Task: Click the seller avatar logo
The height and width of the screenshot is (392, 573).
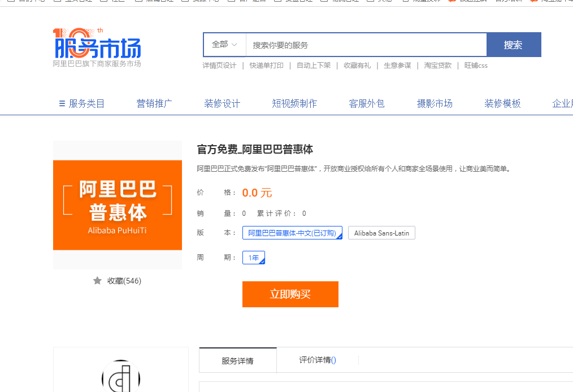Action: 121,376
